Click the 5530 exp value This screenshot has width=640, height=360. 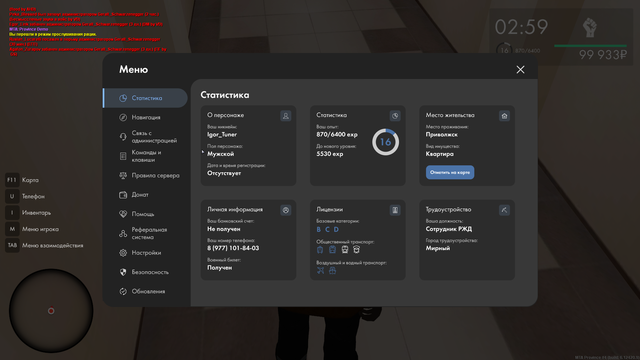[x=330, y=154]
